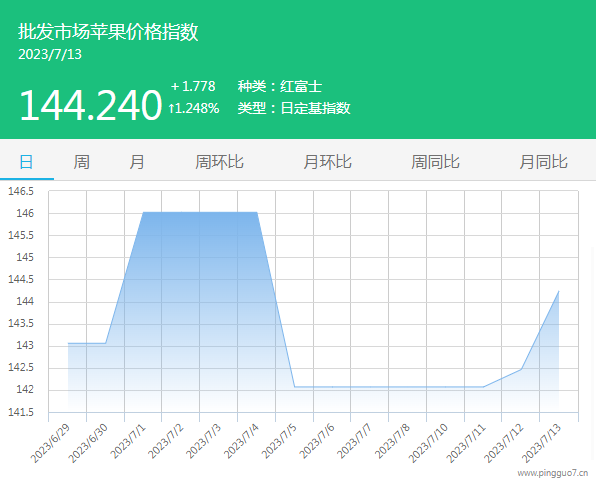Click the 2023/7/12 x-axis date label
This screenshot has width=596, height=483.
click(504, 443)
